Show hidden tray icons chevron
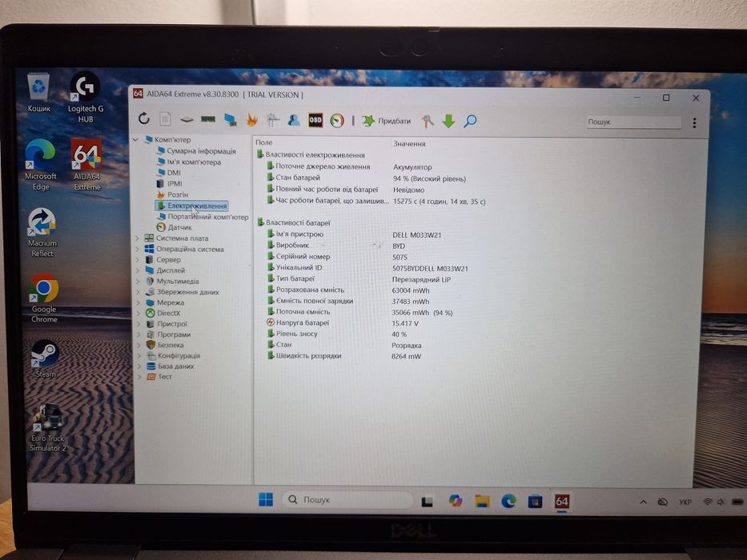This screenshot has height=560, width=747. click(x=643, y=502)
